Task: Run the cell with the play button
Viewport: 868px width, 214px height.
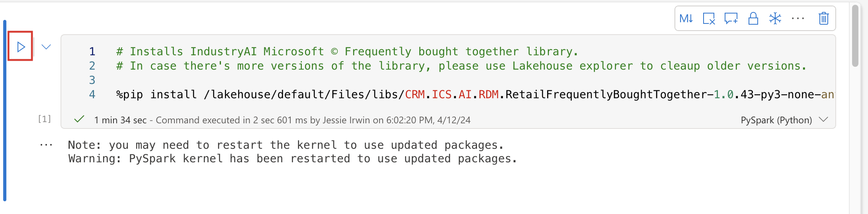Action: tap(21, 47)
